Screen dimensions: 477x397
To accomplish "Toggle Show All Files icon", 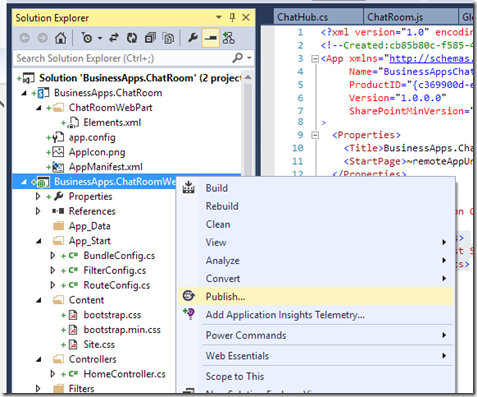I will click(x=168, y=38).
